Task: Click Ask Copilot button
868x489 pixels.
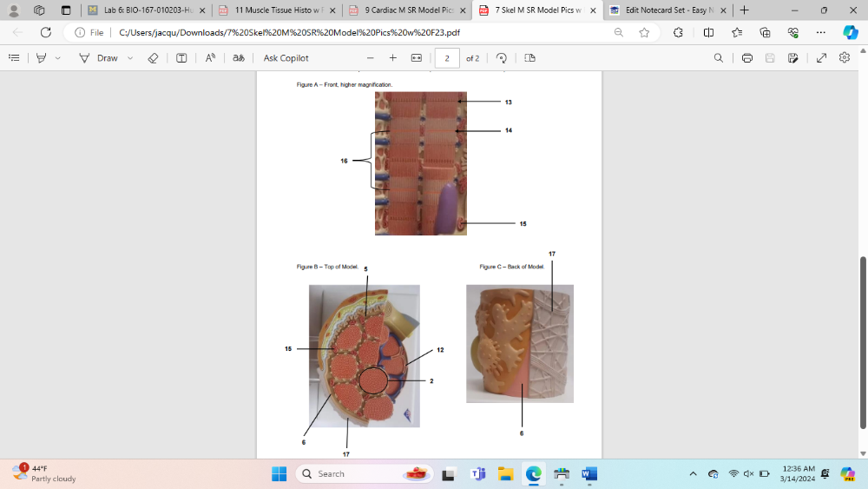Action: (286, 58)
